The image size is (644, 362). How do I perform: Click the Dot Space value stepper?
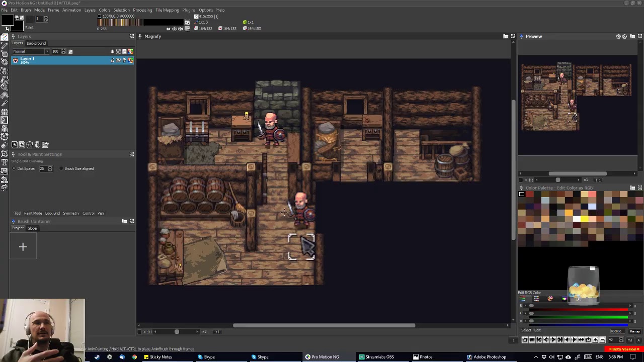[x=50, y=168]
